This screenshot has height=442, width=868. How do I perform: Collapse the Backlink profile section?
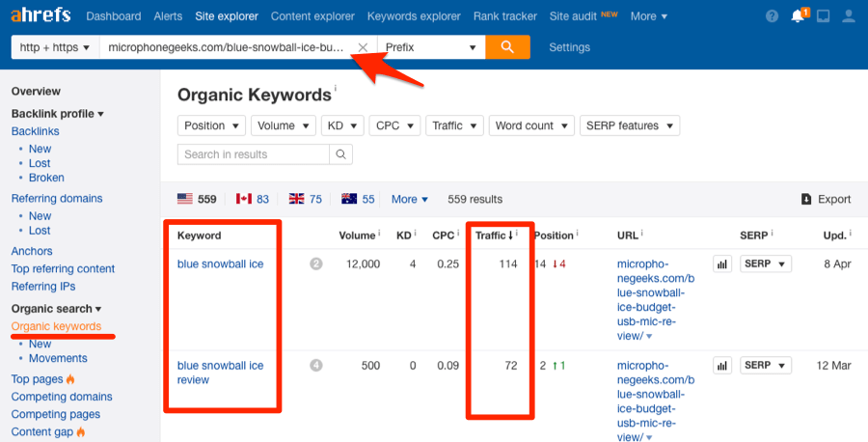tap(58, 114)
